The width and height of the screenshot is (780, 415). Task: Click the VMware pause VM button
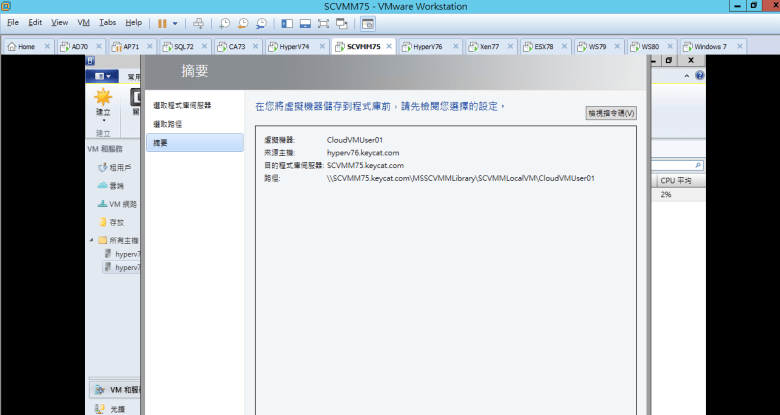click(162, 22)
